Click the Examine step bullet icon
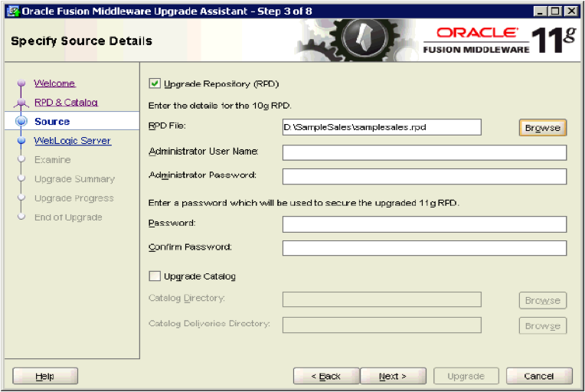Screen dimensions: 585x392 click(21, 159)
